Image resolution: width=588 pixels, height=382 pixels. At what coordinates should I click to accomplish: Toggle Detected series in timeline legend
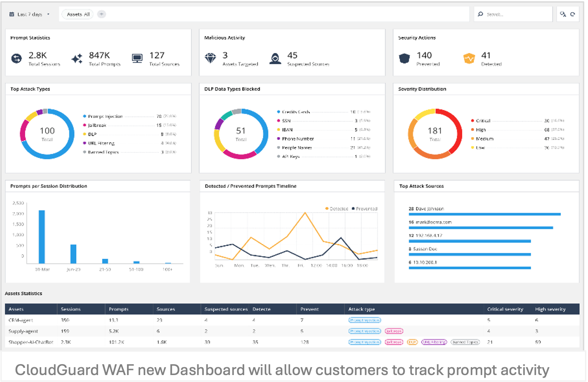pyautogui.click(x=336, y=209)
